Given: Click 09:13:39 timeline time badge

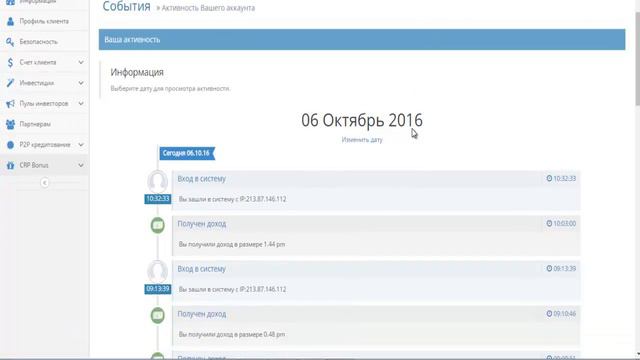Looking at the screenshot, I should (158, 289).
